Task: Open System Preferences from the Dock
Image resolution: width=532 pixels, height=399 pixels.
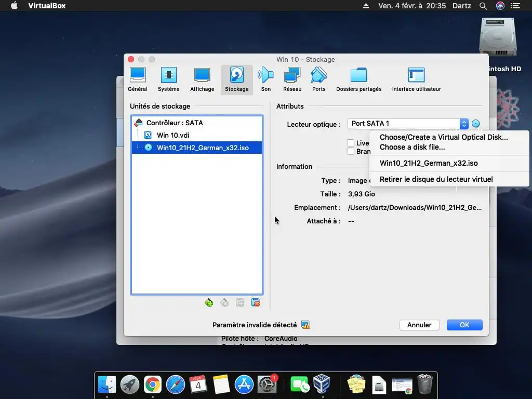Action: [267, 385]
